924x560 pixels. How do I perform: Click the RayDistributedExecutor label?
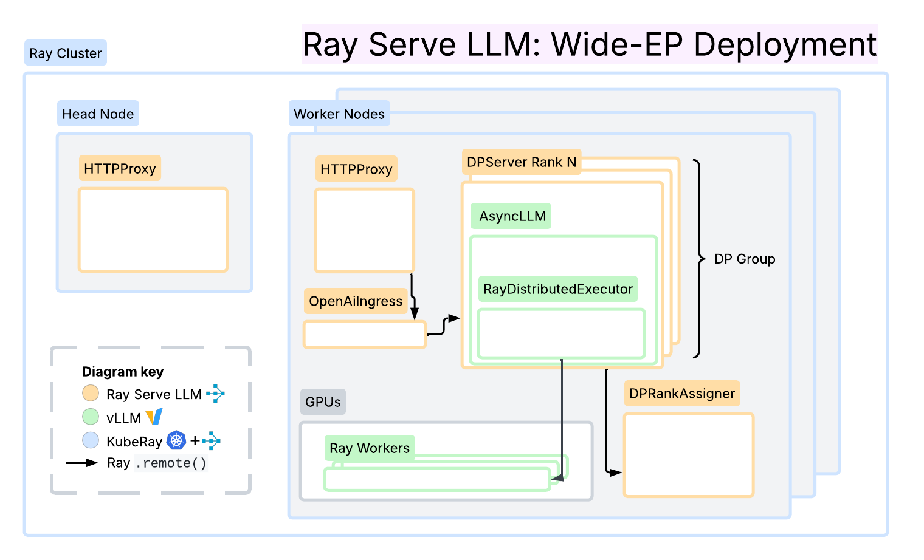coord(557,289)
